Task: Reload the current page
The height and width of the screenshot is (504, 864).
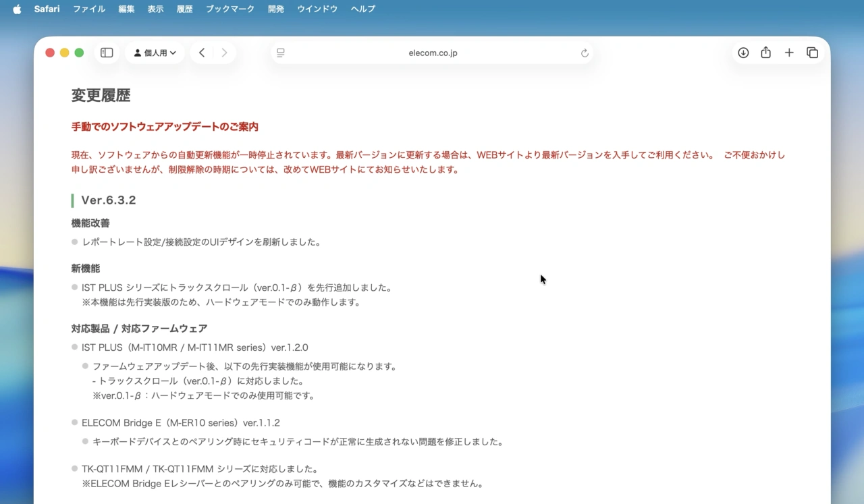Action: tap(585, 53)
